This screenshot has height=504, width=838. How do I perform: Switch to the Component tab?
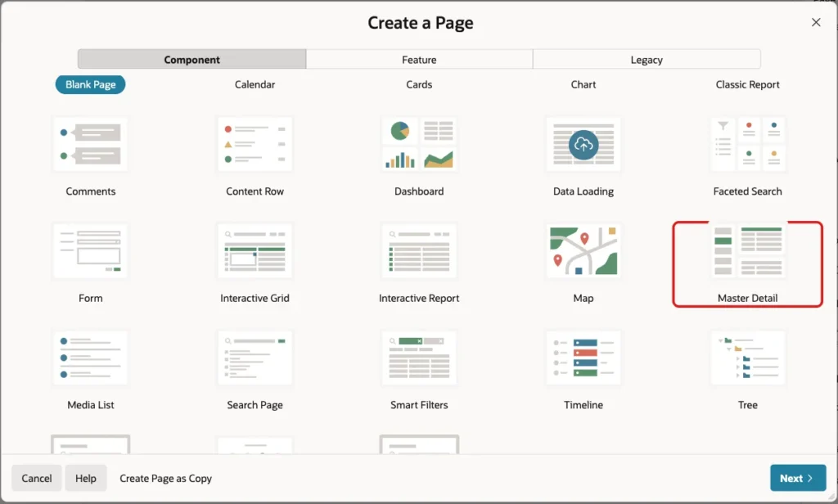tap(191, 60)
